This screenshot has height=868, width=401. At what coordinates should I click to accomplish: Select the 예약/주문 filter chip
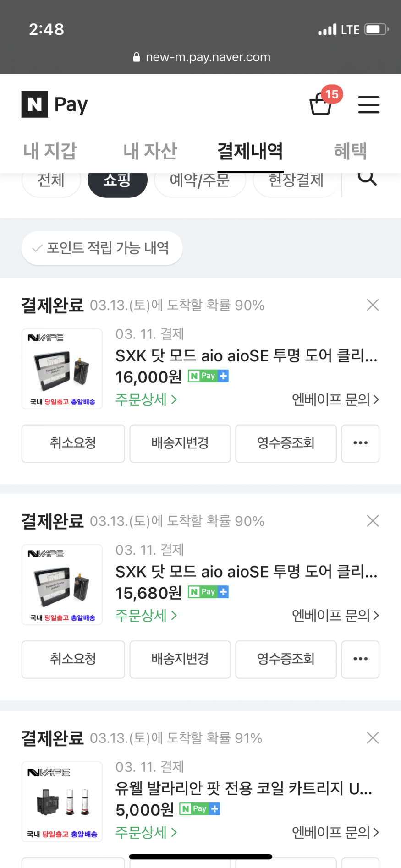point(200,182)
